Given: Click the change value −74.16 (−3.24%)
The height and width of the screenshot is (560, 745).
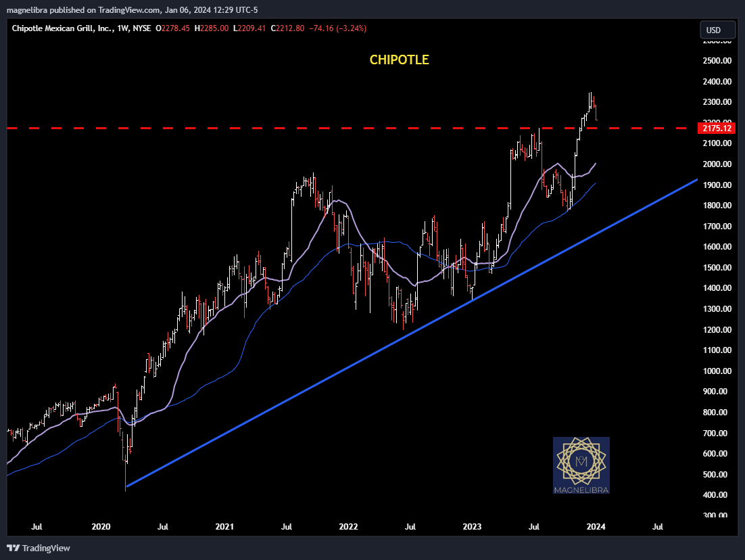Looking at the screenshot, I should coord(338,28).
